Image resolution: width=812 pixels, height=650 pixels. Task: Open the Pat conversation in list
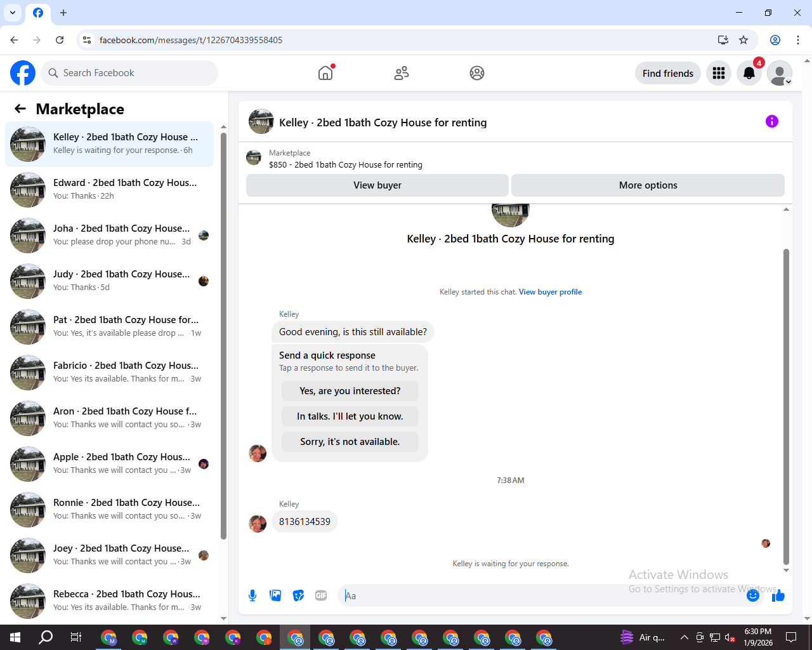click(110, 327)
